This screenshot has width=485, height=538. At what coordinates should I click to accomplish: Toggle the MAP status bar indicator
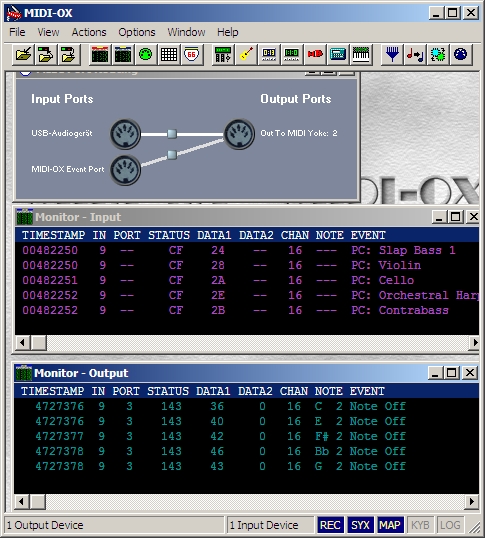390,525
